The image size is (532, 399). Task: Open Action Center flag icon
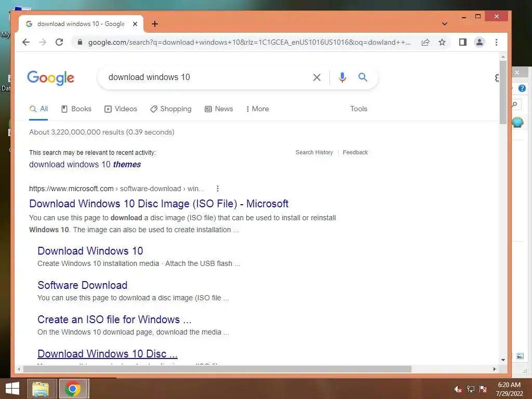[x=483, y=389]
